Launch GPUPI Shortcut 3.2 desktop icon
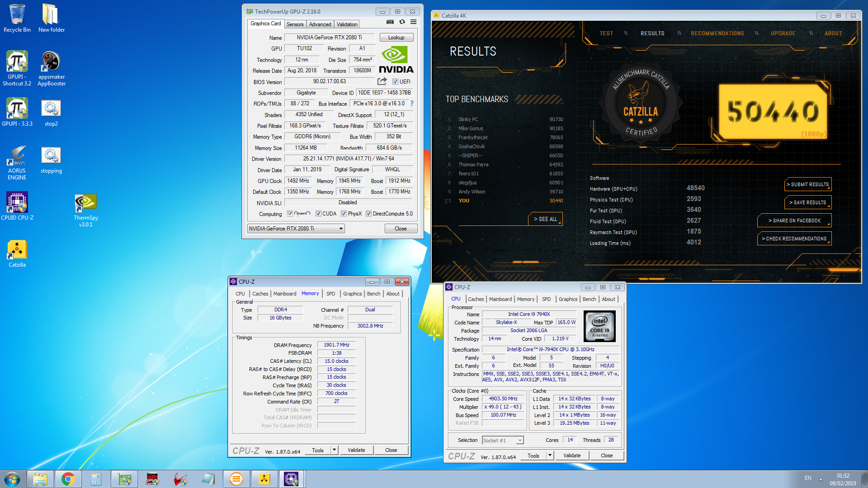This screenshot has width=868, height=488. click(x=17, y=68)
